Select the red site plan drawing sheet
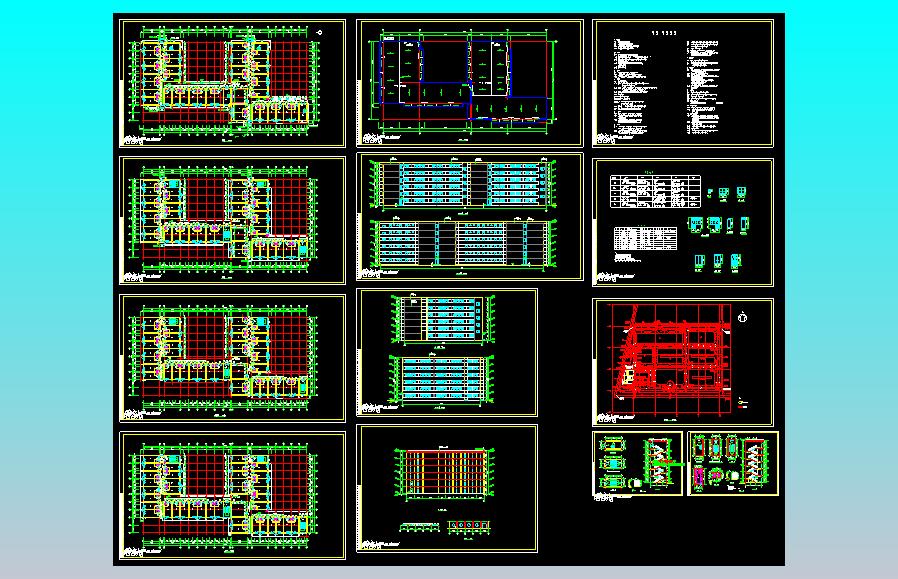Viewport: 898px width, 579px height. click(x=683, y=362)
